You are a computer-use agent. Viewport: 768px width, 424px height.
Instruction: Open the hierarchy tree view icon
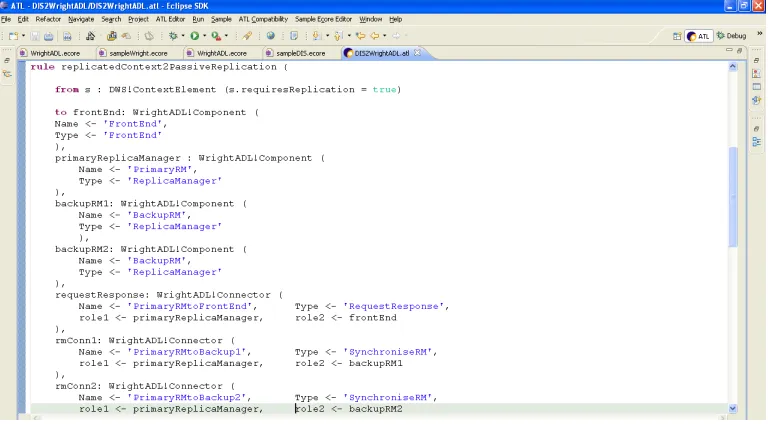point(756,142)
